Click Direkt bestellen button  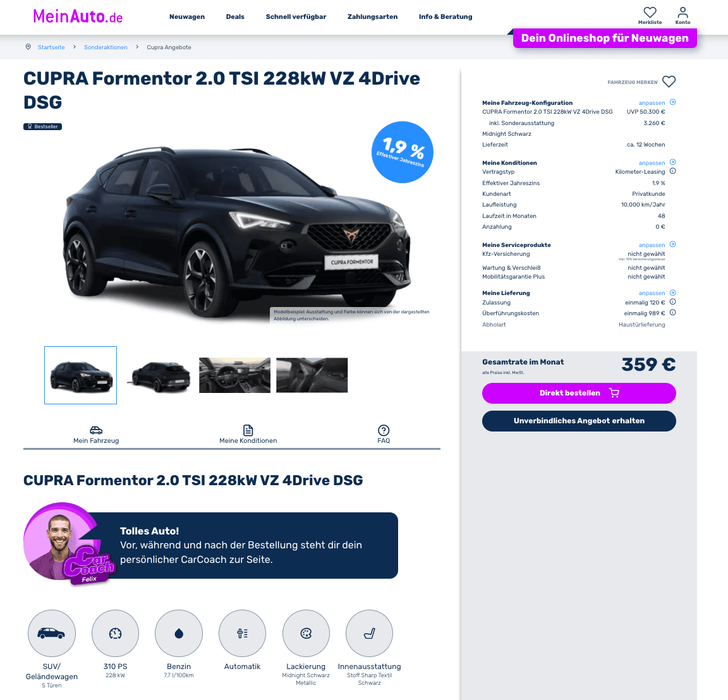pyautogui.click(x=579, y=393)
